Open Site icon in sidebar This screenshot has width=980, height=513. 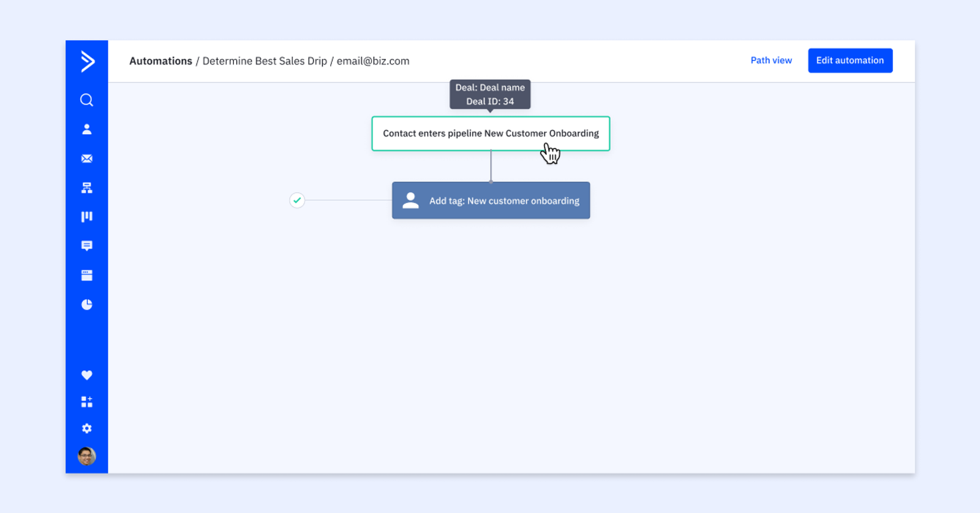pyautogui.click(x=87, y=275)
